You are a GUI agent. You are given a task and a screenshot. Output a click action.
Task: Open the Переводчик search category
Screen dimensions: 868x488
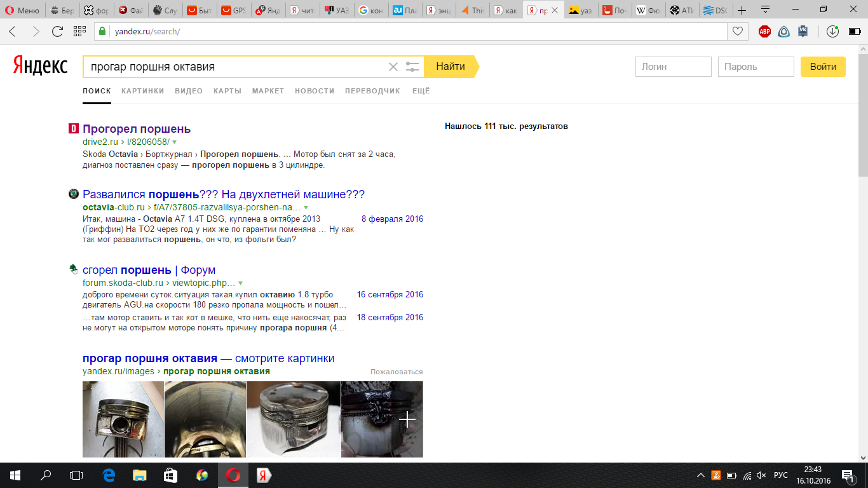point(373,91)
